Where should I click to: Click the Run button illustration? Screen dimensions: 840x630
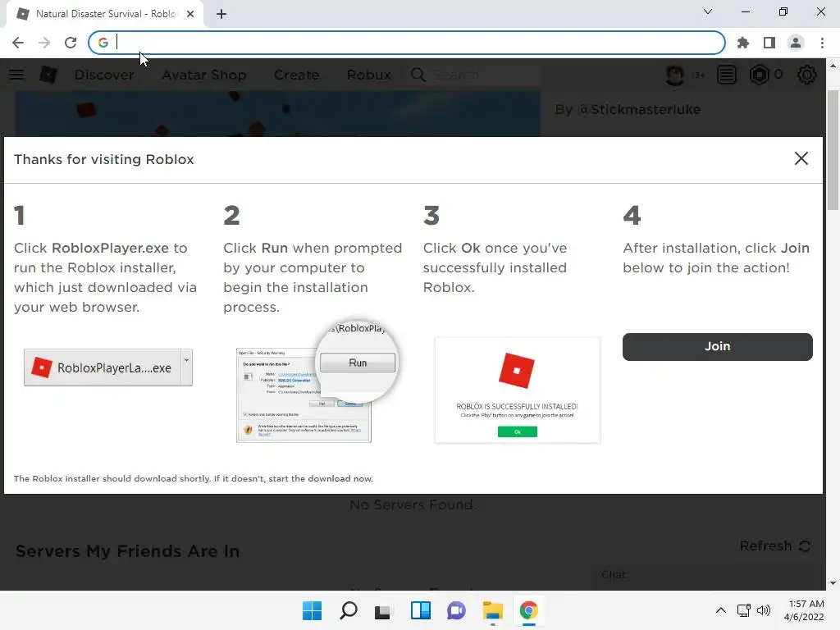coord(358,363)
